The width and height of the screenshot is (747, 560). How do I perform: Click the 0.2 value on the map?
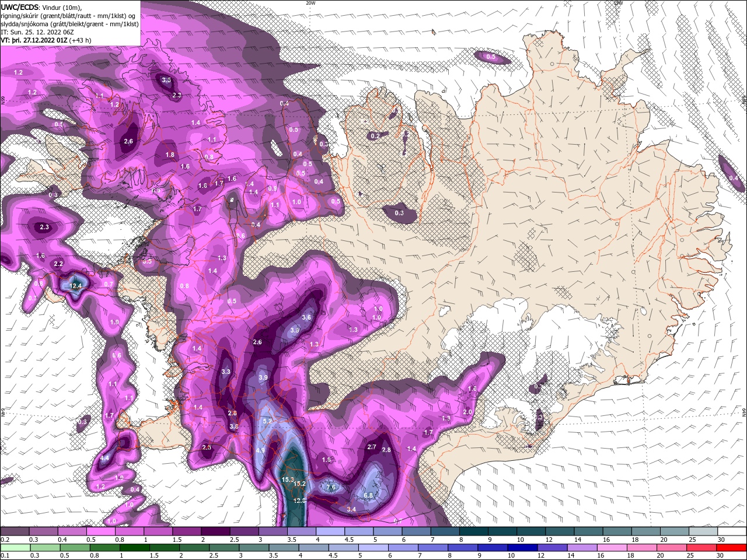tap(376, 135)
